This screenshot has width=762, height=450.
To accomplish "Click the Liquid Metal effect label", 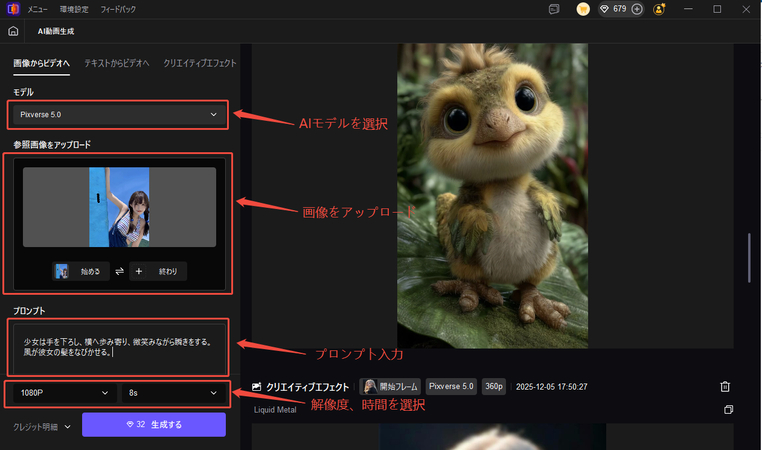I will (x=275, y=410).
